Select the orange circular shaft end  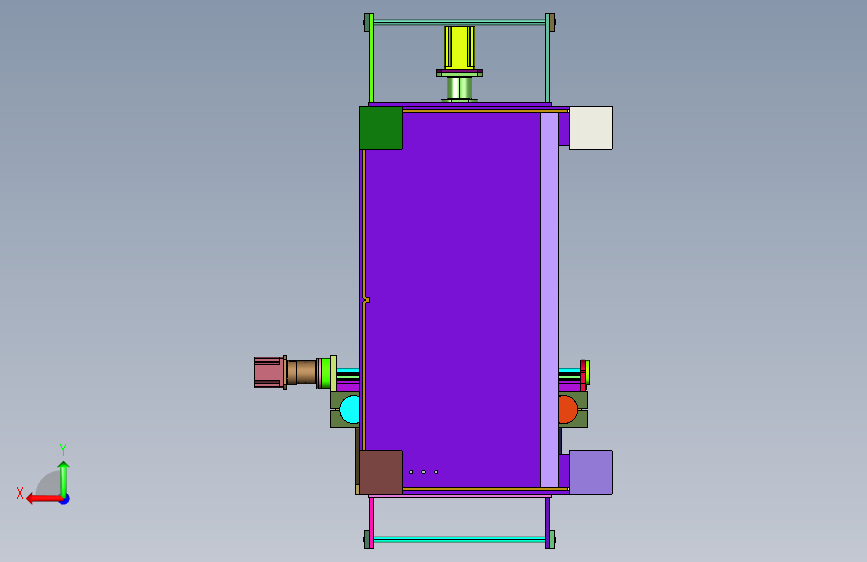pyautogui.click(x=567, y=409)
